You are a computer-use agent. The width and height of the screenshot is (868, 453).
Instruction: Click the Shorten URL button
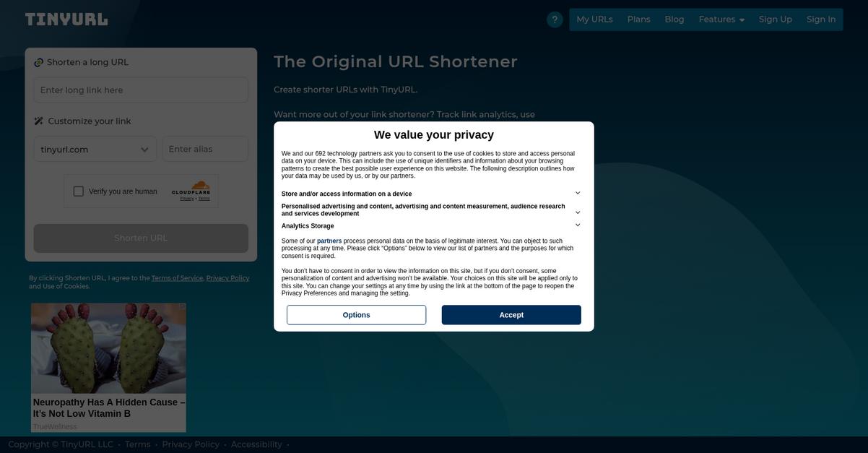141,238
